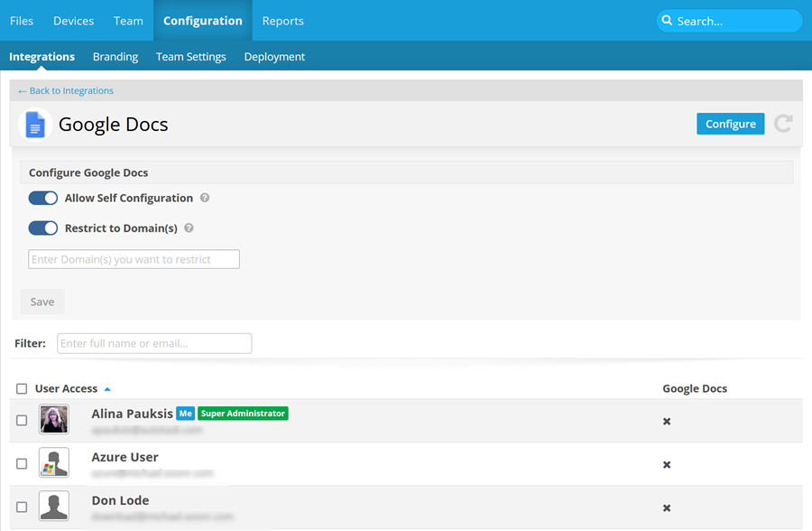Open Azure User's profile avatar
The image size is (812, 531).
pyautogui.click(x=54, y=463)
